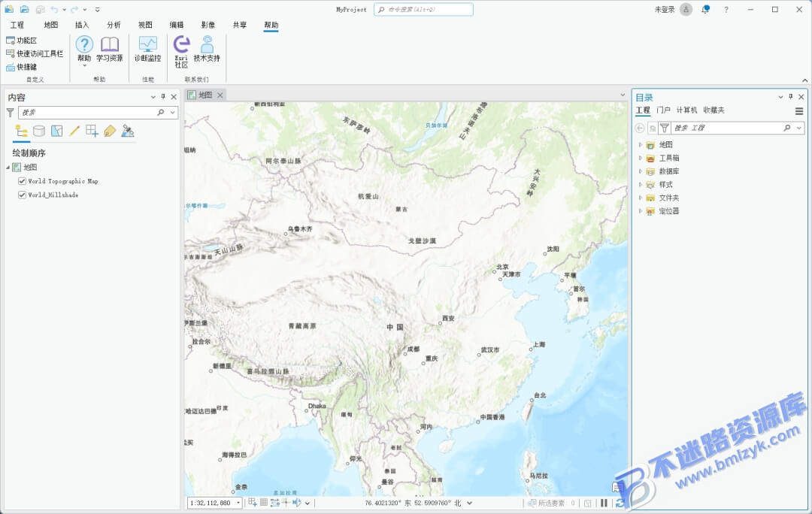Screen dimensions: 812x514
Task: Open the map scale dropdown
Action: pyautogui.click(x=238, y=503)
